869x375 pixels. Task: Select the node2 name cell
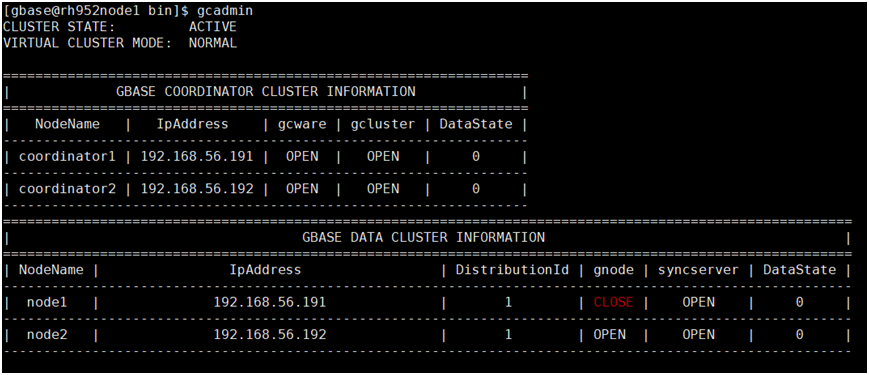tap(47, 335)
